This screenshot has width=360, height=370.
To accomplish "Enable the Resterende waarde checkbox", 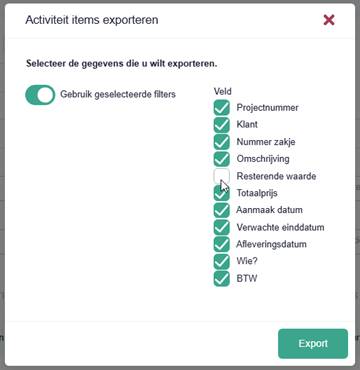I will click(x=222, y=176).
